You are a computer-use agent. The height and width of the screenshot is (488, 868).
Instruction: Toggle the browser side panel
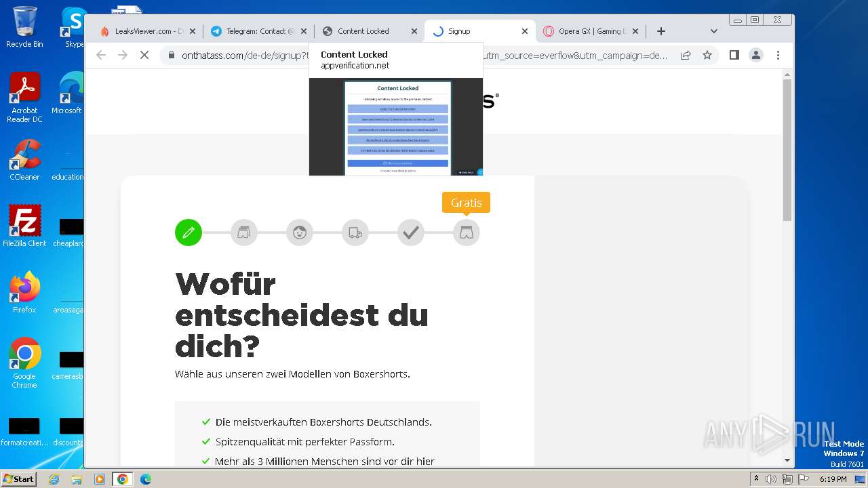pos(734,55)
